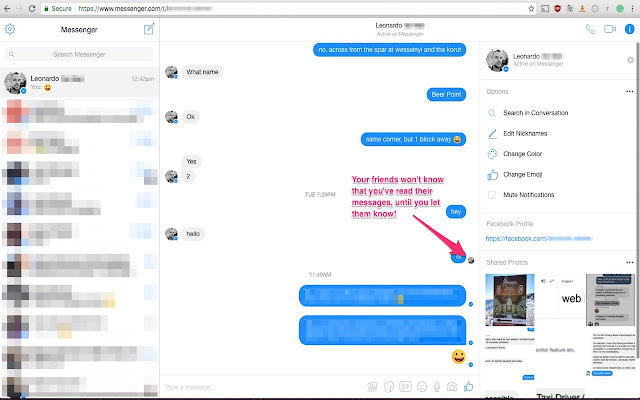Expand the Options more menu
Image resolution: width=640 pixels, height=400 pixels.
pyautogui.click(x=629, y=92)
